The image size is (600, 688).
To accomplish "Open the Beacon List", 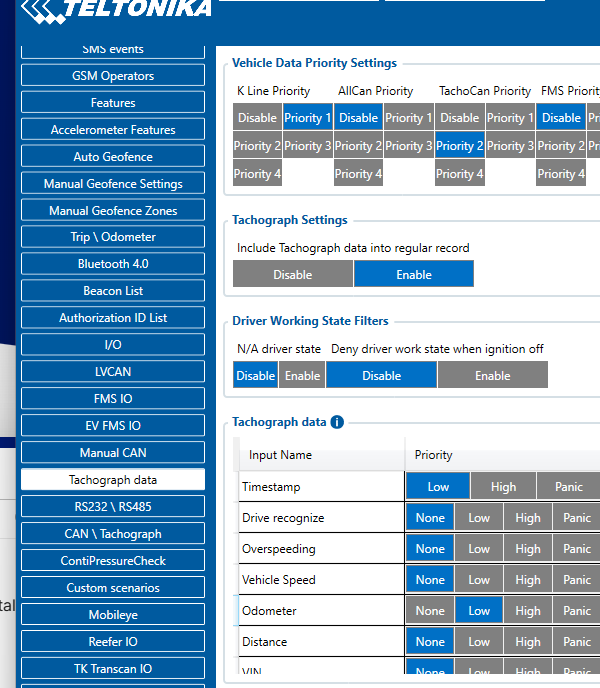I will (x=113, y=290).
